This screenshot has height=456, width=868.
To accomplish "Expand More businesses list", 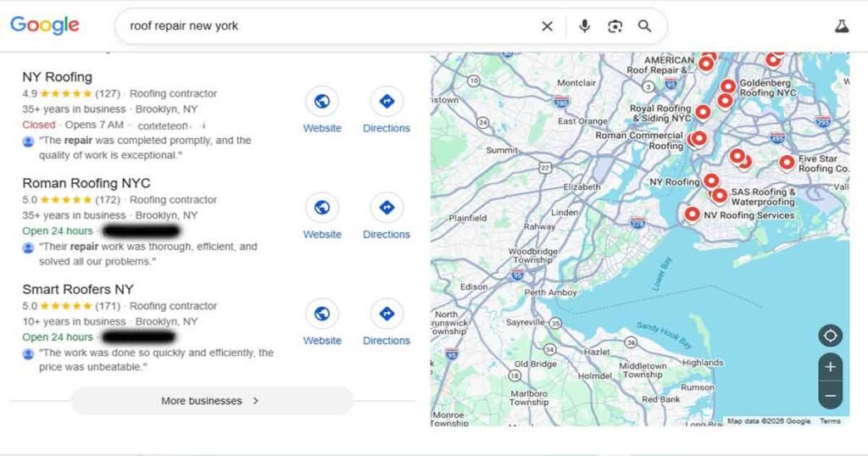I will click(x=212, y=401).
